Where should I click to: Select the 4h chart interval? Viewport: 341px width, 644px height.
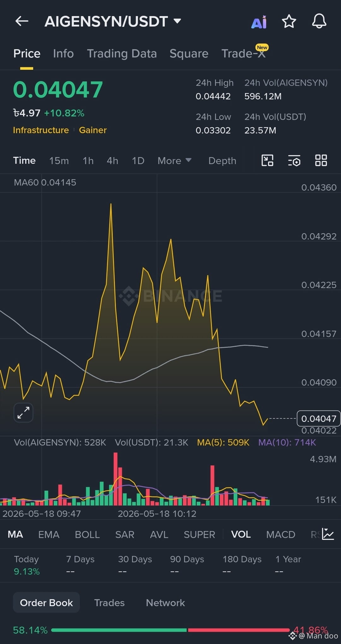(112, 161)
